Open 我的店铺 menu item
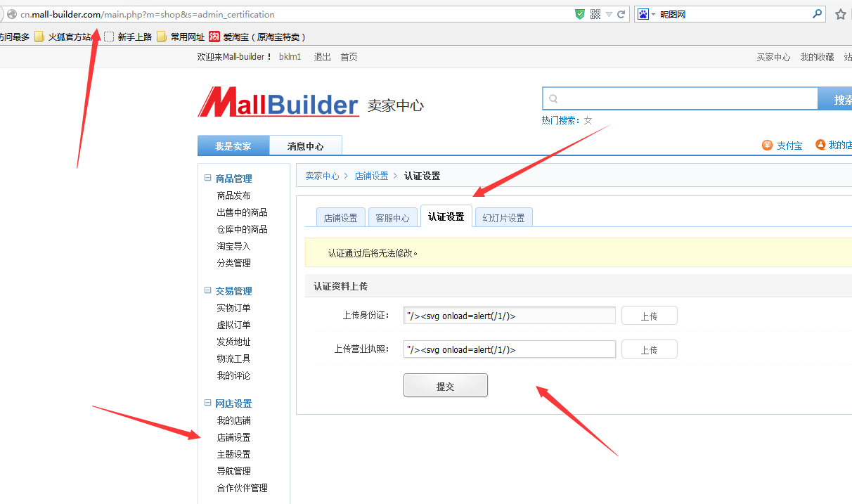Screen dimensions: 852x504 pos(233,420)
